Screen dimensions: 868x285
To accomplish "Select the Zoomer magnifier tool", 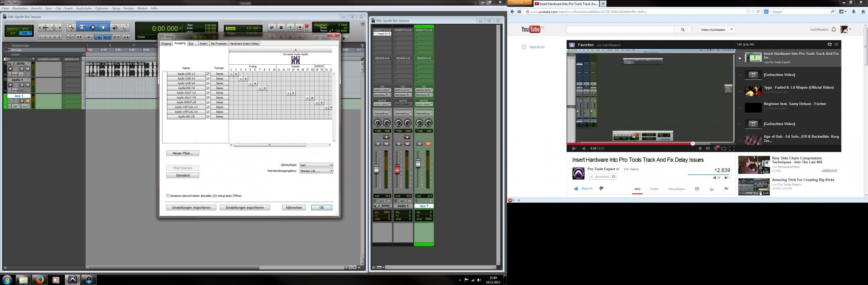I will click(71, 27).
